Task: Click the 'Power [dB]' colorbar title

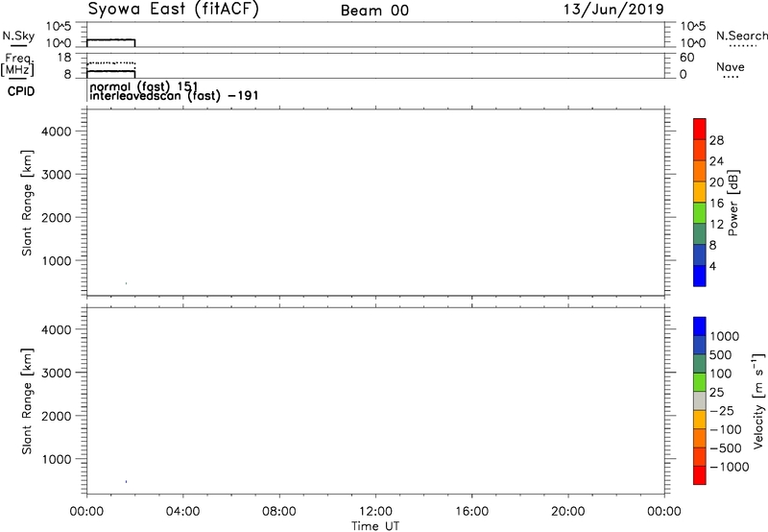Action: 733,203
